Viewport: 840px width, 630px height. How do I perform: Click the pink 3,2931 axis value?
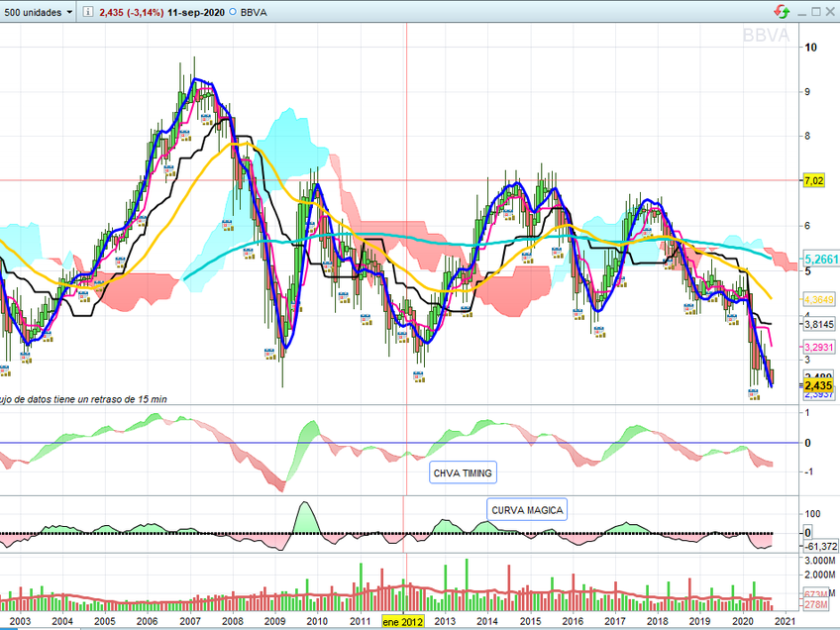coord(819,347)
